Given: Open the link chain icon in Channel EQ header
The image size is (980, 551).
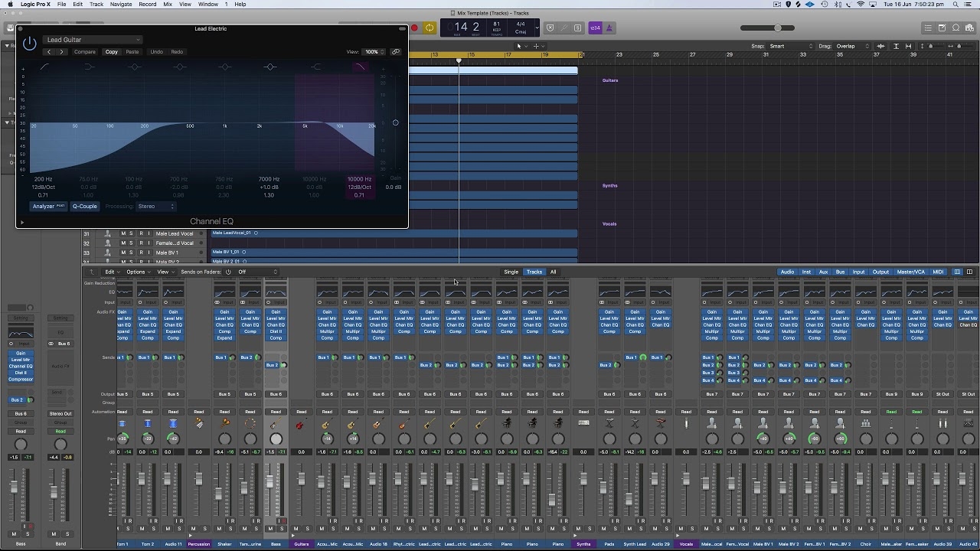Looking at the screenshot, I should pos(396,51).
